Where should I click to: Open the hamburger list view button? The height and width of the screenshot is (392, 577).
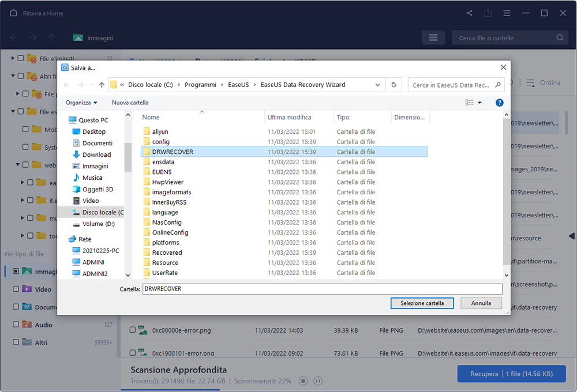[x=433, y=37]
